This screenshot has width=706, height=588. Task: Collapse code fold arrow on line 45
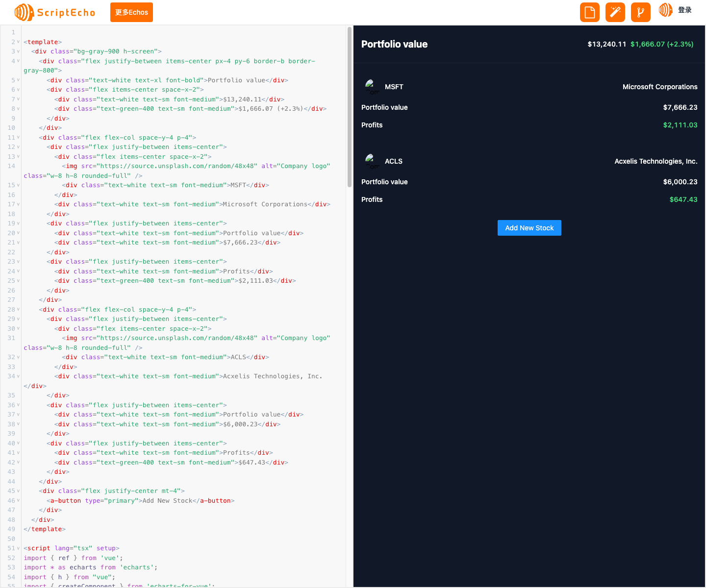tap(19, 491)
